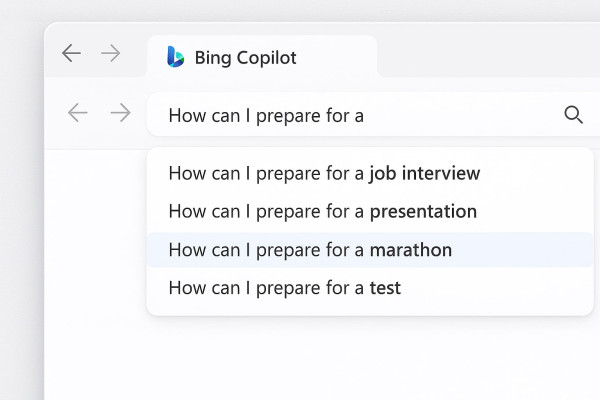Go forward using arrow beside search box
Screen dimensions: 600x400
(x=120, y=114)
